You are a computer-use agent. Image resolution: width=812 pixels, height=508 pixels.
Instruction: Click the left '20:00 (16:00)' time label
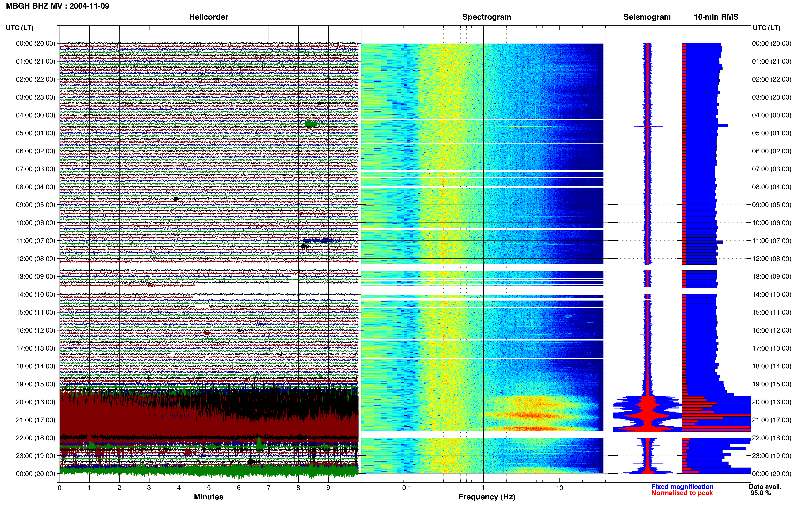(x=36, y=402)
